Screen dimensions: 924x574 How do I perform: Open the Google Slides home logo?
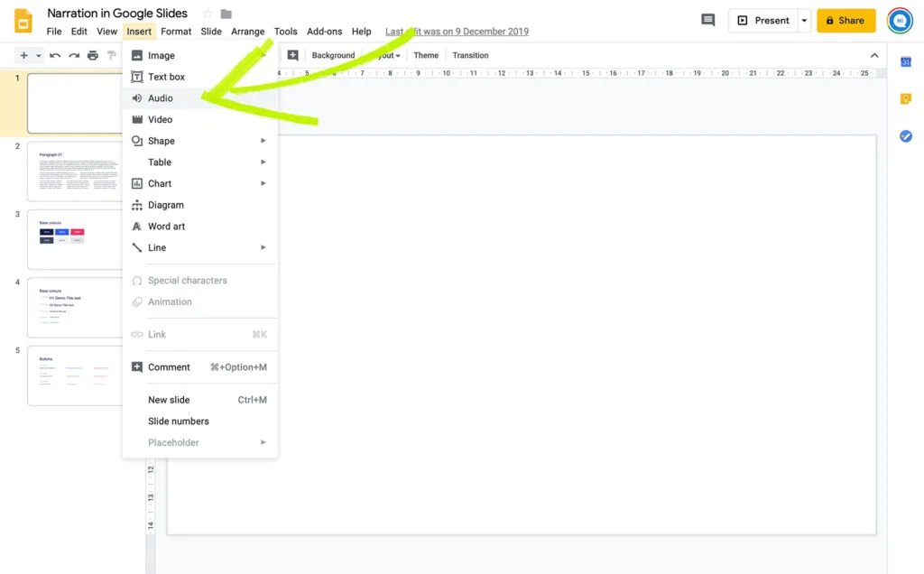click(23, 22)
